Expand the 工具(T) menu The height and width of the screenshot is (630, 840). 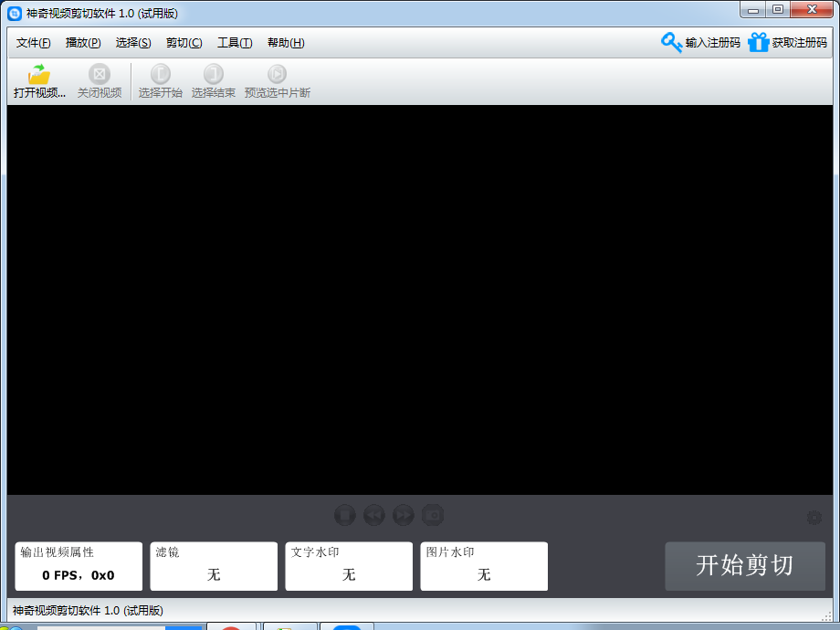click(235, 43)
